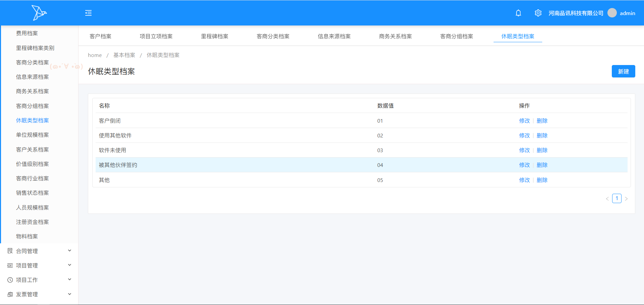The image size is (644, 305).
Task: Click the admin avatar circle
Action: click(612, 13)
